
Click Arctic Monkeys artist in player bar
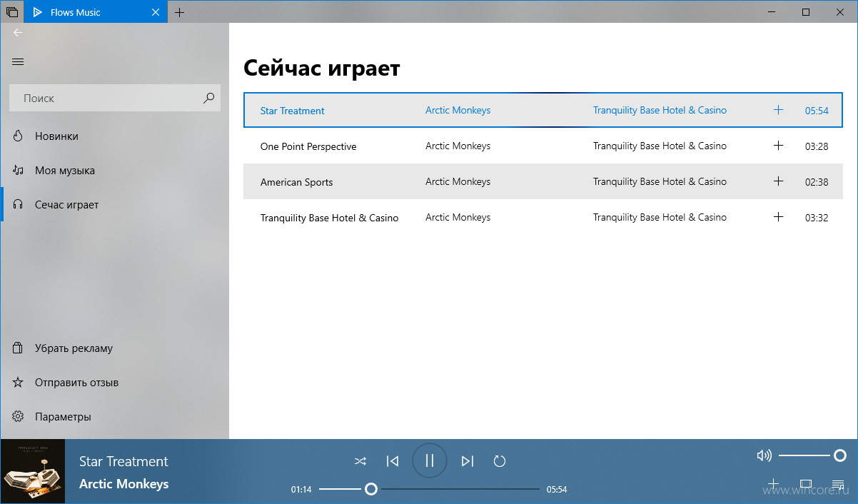point(123,484)
